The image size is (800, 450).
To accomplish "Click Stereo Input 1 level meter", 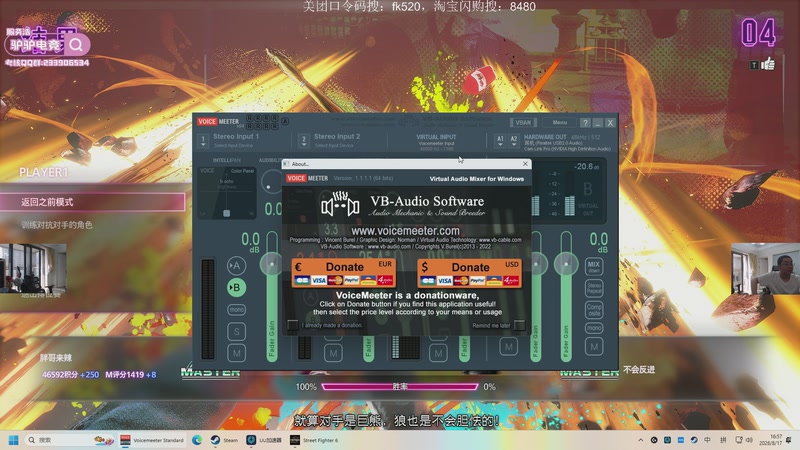I will [x=208, y=309].
